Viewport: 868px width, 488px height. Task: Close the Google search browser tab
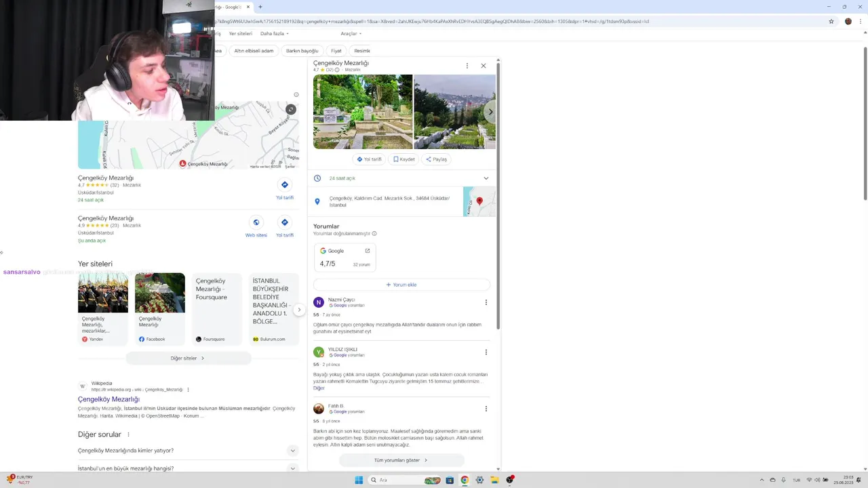click(x=248, y=7)
